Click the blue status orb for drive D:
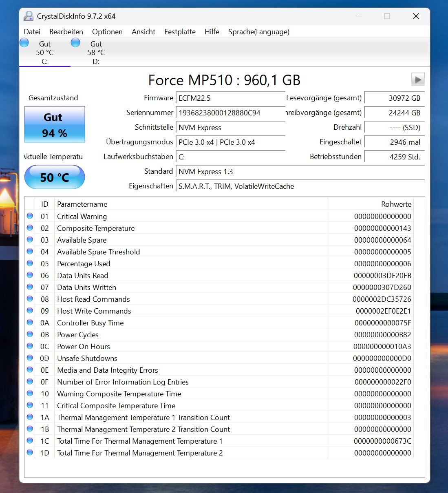This screenshot has height=493, width=448. click(x=75, y=42)
